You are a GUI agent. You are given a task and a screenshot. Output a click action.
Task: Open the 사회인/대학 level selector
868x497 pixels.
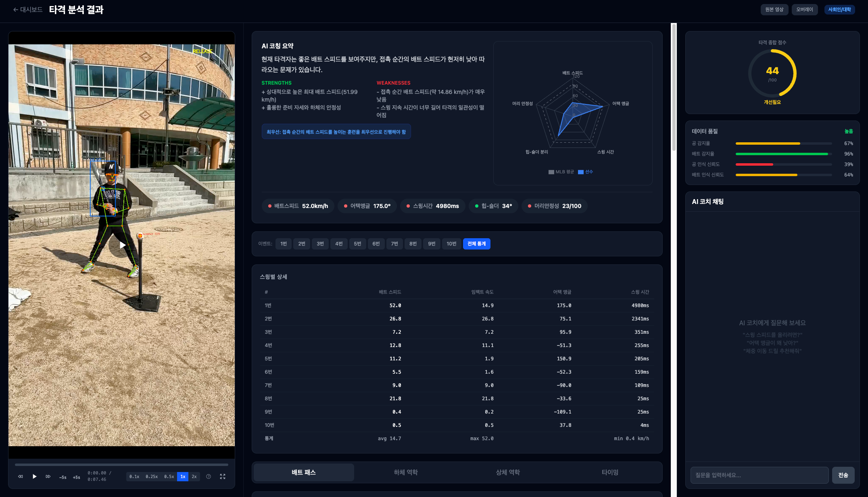pyautogui.click(x=839, y=10)
